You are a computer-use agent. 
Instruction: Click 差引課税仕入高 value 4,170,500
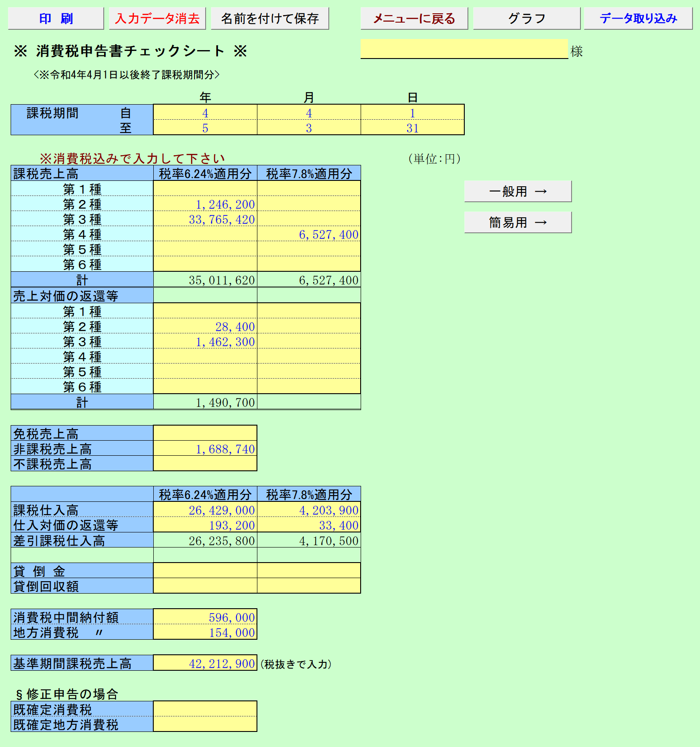point(309,540)
